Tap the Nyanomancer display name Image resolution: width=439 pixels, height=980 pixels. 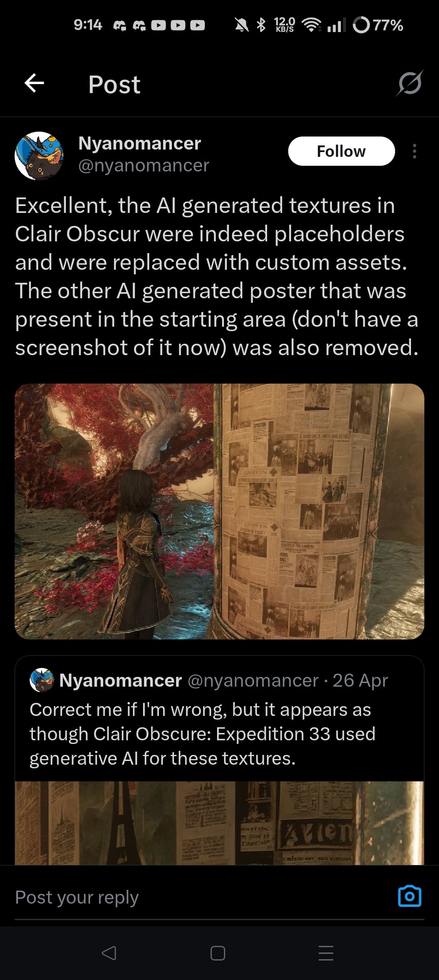[139, 143]
